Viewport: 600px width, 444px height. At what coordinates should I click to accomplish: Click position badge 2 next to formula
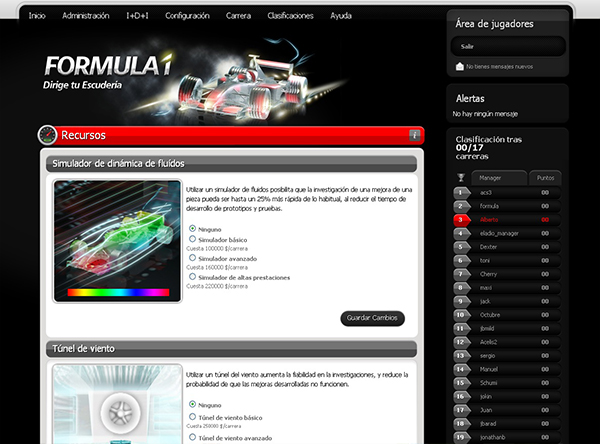[x=461, y=206]
